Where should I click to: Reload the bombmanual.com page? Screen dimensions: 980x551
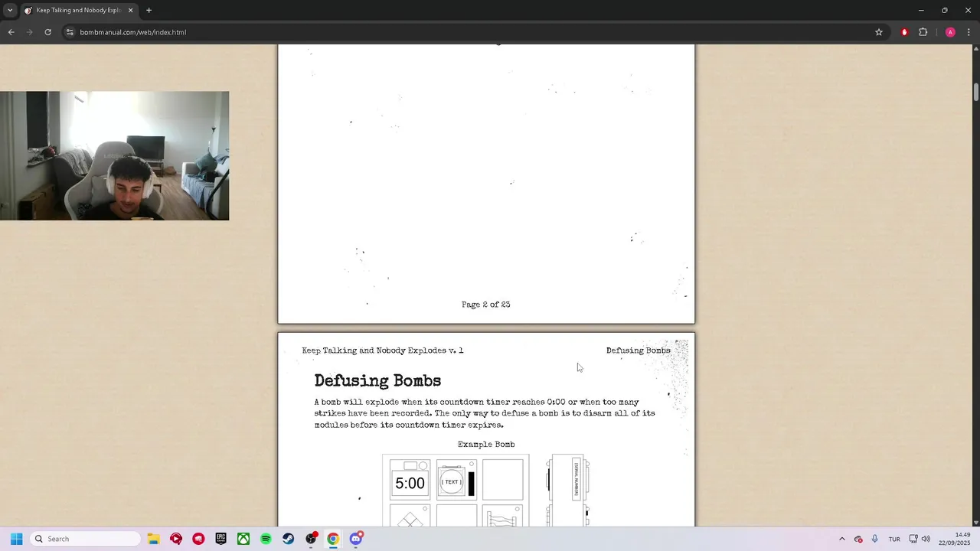[x=47, y=32]
